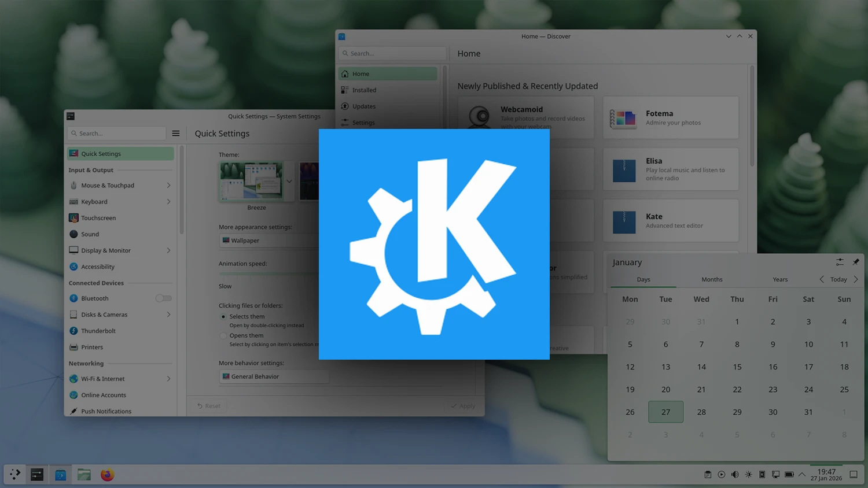This screenshot has height=488, width=868.
Task: Click Today in the calendar
Action: [x=838, y=279]
